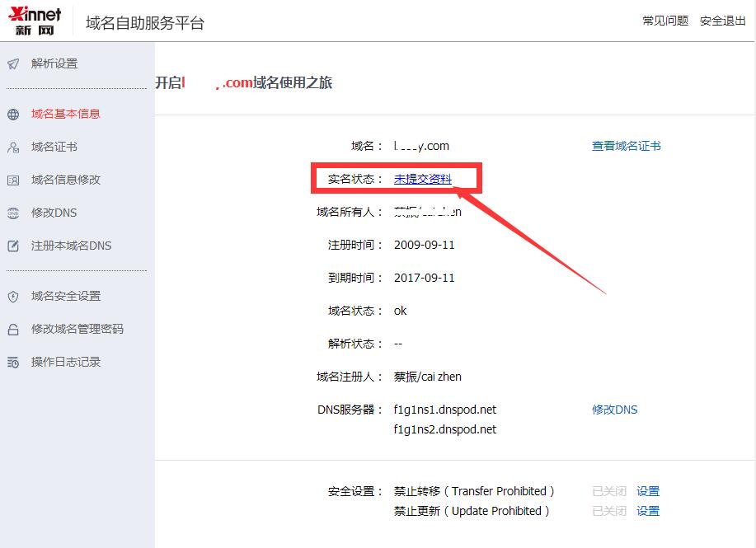
Task: Click the DNS服务器 label
Action: coord(350,410)
